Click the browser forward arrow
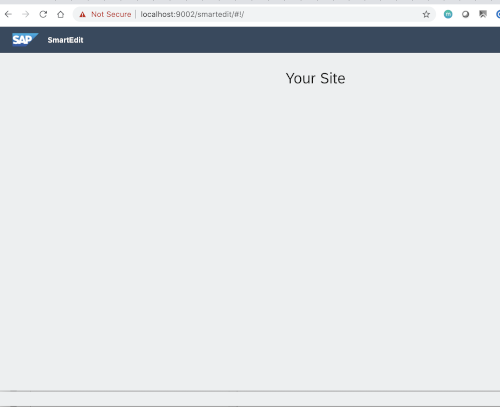500x407 pixels. [26, 14]
